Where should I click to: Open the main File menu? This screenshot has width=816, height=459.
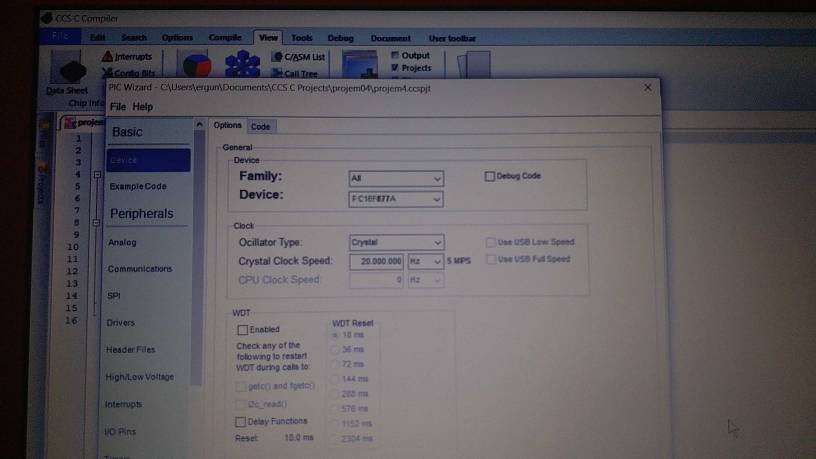tap(60, 36)
